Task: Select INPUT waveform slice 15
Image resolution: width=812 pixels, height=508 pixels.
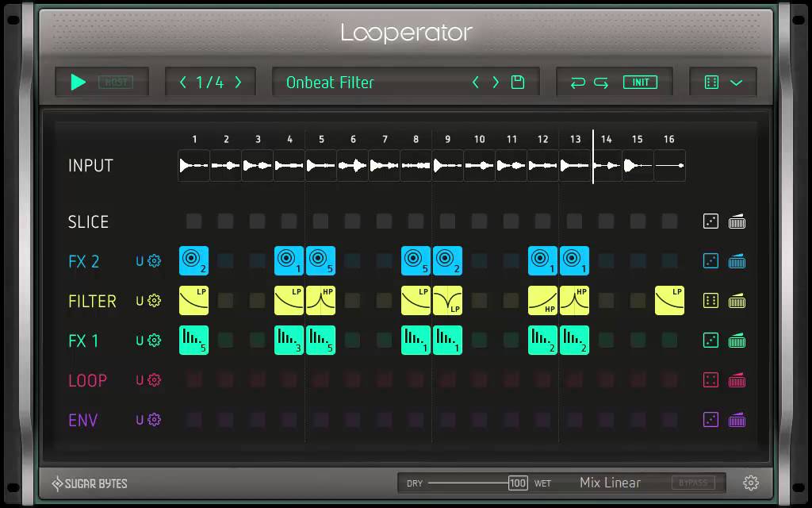Action: coord(638,166)
